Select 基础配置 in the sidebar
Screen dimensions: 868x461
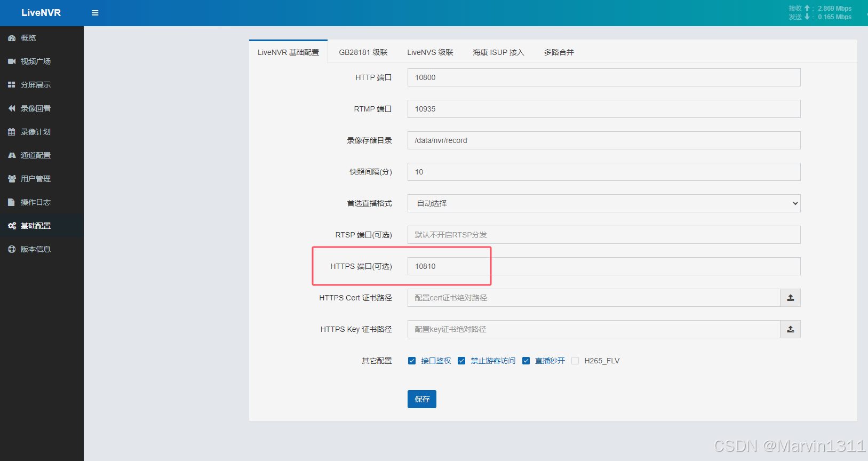tap(42, 226)
